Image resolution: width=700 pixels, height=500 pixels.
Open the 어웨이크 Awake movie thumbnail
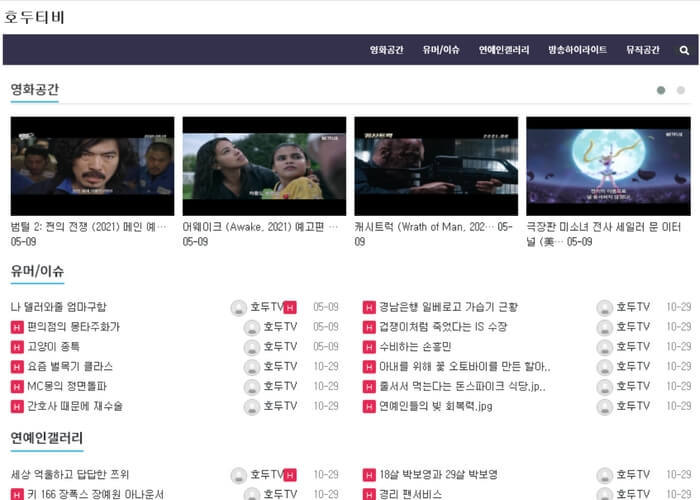click(x=264, y=166)
